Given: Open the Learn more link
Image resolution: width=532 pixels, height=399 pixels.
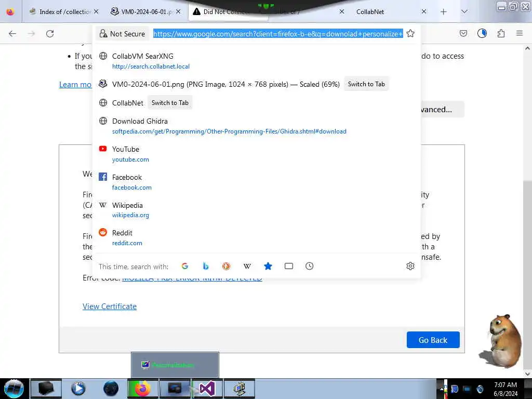Looking at the screenshot, I should pyautogui.click(x=75, y=85).
